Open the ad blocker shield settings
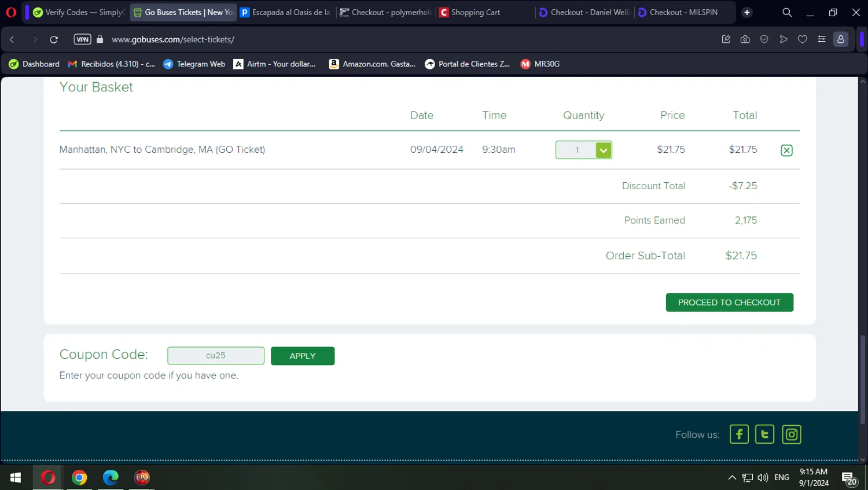The height and width of the screenshot is (490, 868). (764, 39)
